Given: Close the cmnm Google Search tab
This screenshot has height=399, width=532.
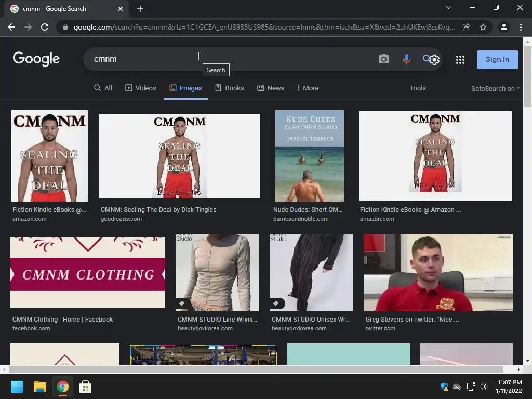Looking at the screenshot, I should 121,9.
